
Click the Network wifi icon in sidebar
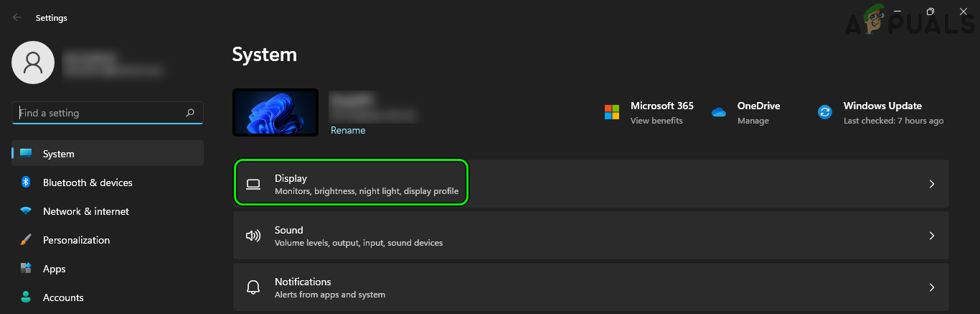tap(26, 211)
